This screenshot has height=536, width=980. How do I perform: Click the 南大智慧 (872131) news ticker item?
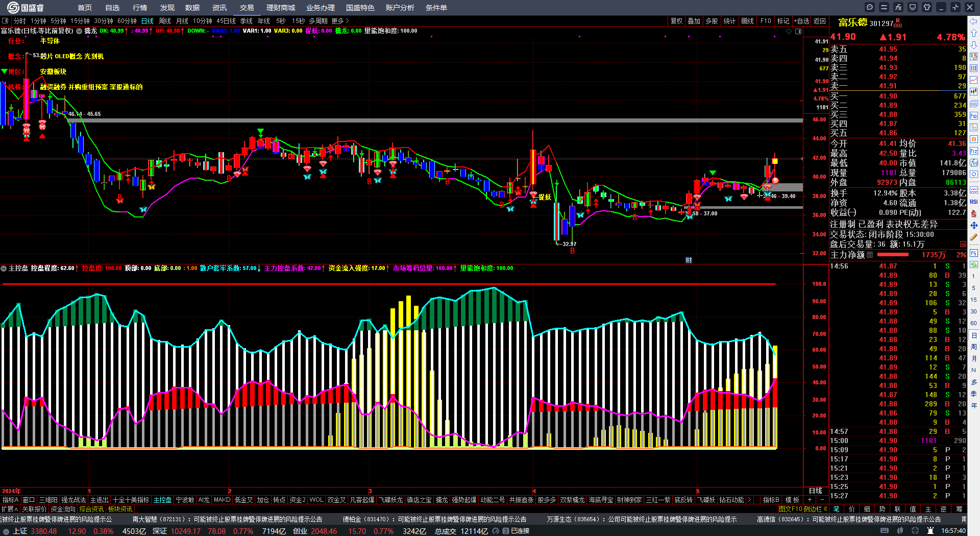228,519
